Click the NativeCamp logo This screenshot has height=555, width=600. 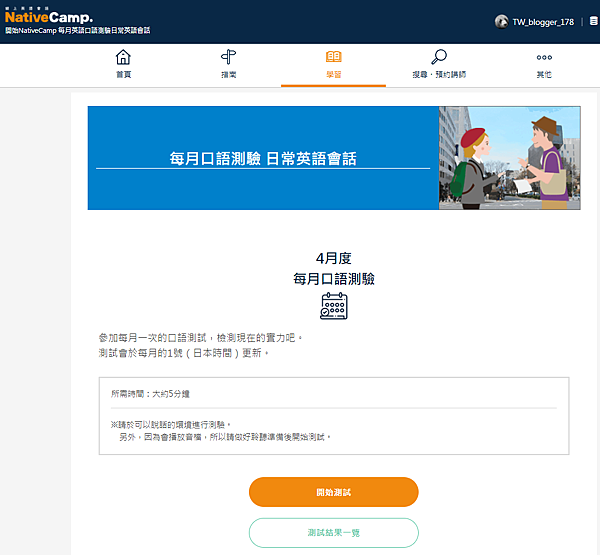49,16
